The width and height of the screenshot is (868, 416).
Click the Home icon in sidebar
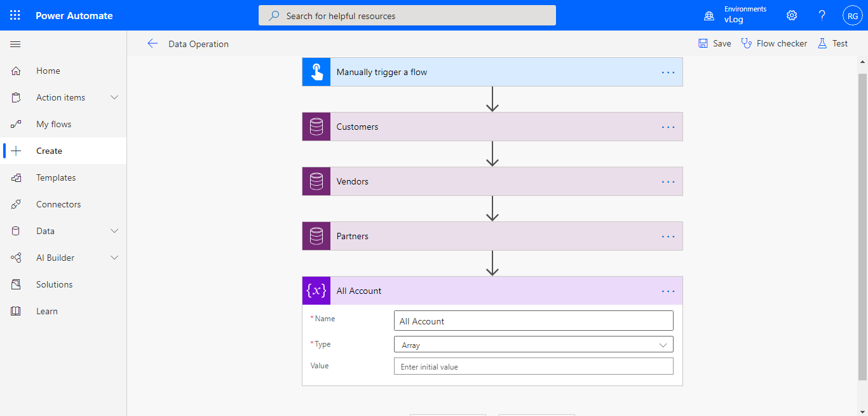[17, 71]
